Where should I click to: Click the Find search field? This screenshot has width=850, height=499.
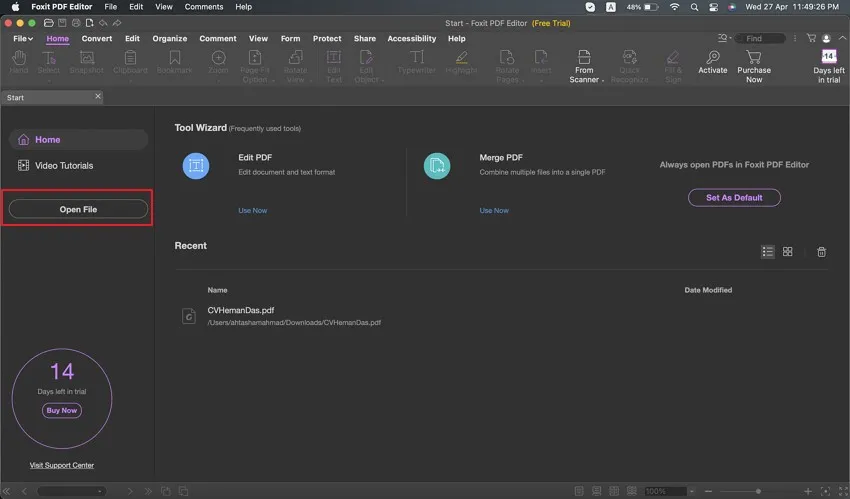pyautogui.click(x=761, y=38)
